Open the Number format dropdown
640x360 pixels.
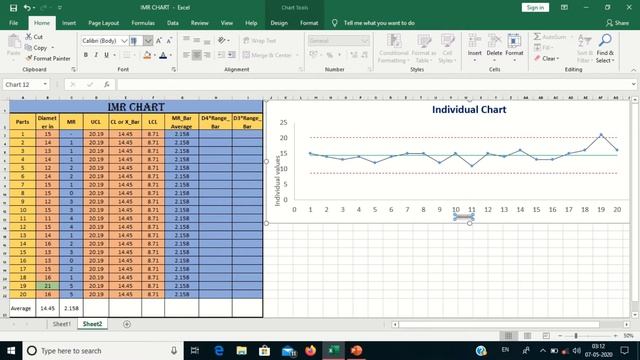point(364,40)
